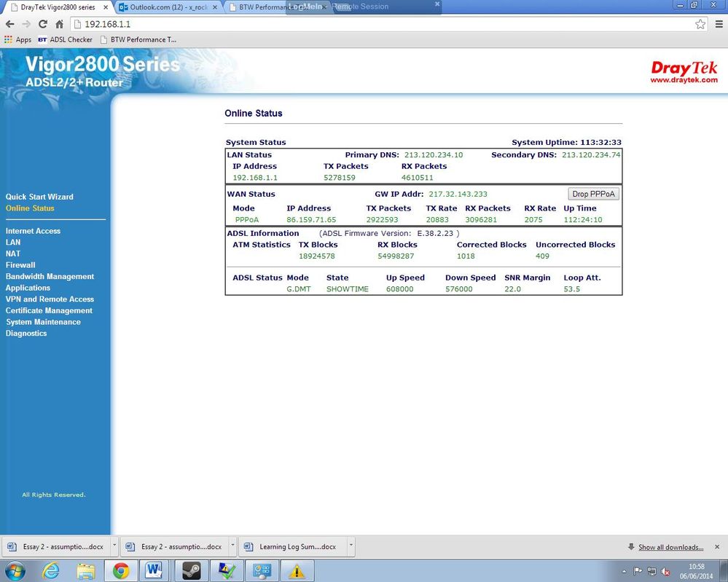The height and width of the screenshot is (582, 728).
Task: Switch to Chrome in taskbar
Action: click(121, 571)
